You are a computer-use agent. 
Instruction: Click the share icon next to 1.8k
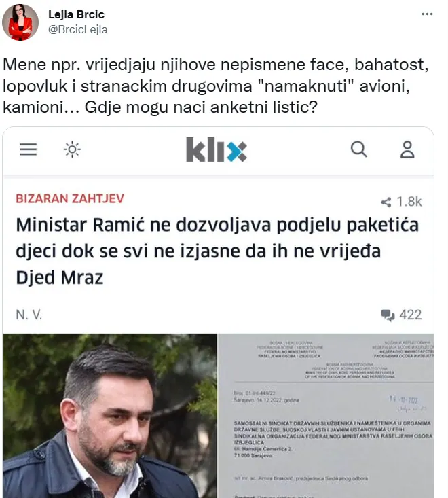(386, 202)
